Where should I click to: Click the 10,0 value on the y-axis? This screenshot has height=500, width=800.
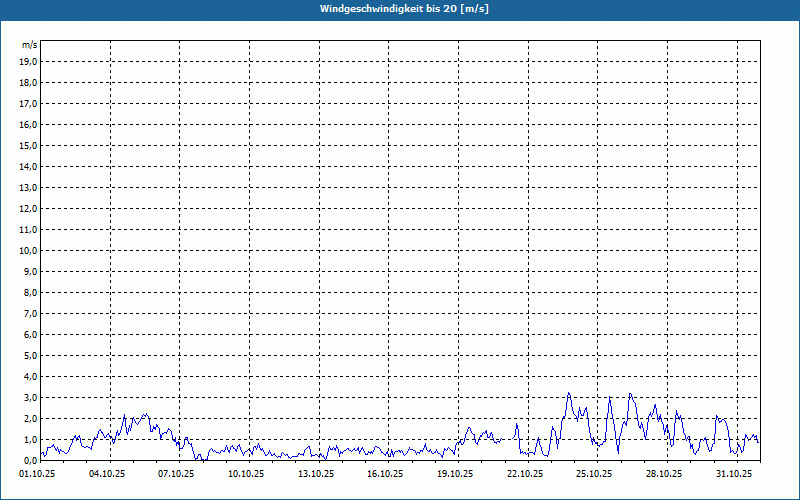pyautogui.click(x=29, y=250)
